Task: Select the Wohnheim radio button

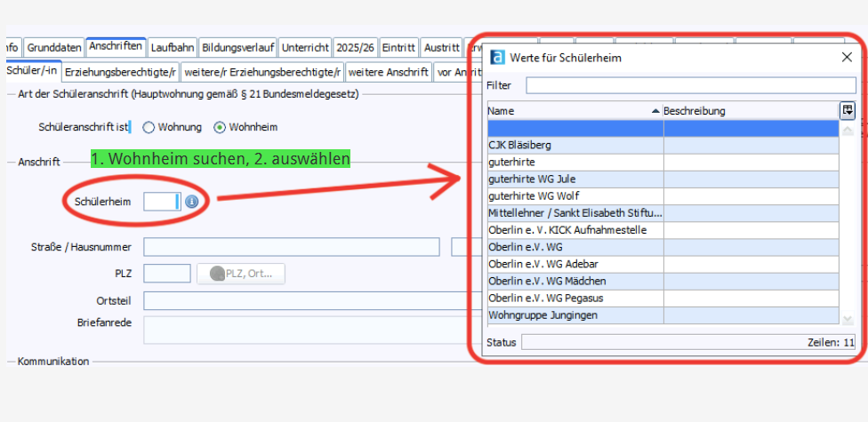Action: click(x=220, y=127)
